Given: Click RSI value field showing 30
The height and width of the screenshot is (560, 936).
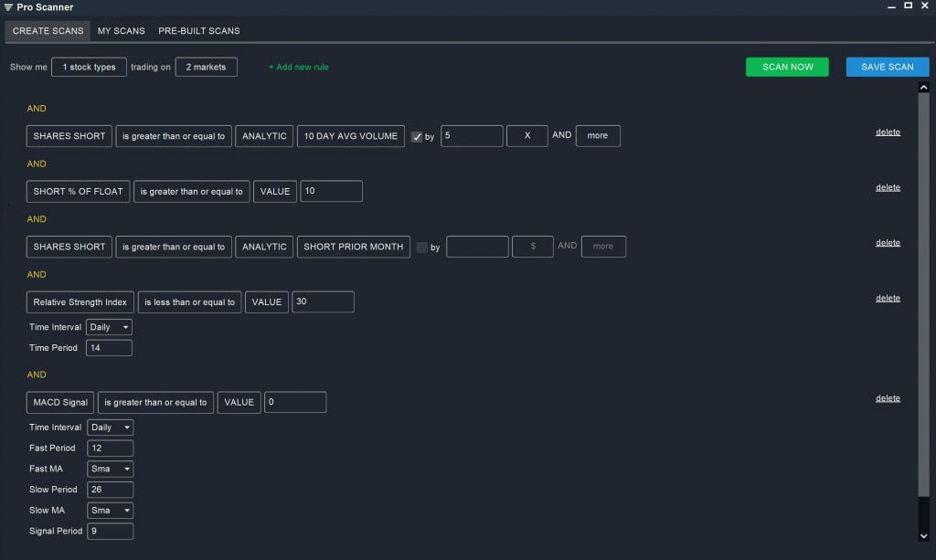Looking at the screenshot, I should tap(323, 301).
